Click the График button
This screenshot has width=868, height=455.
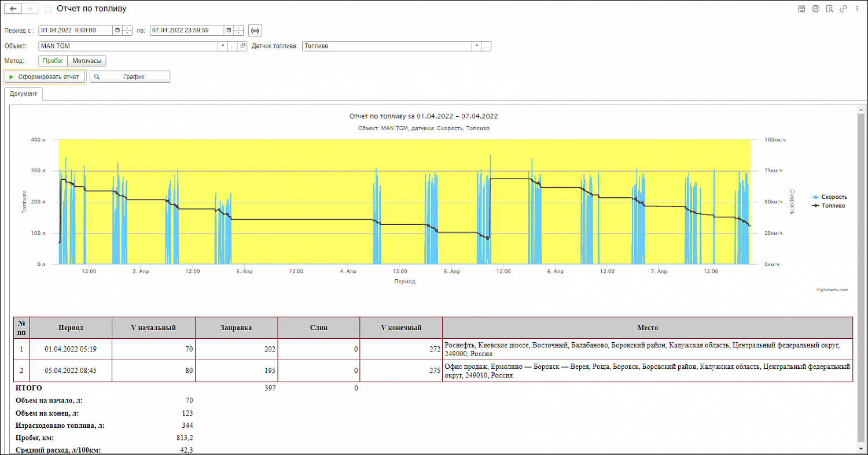pyautogui.click(x=130, y=76)
